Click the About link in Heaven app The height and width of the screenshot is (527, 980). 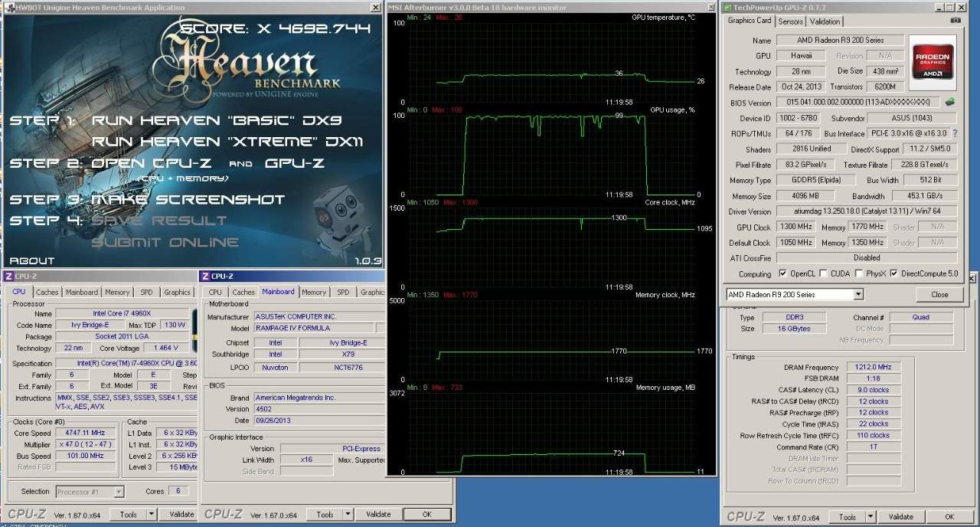[31, 260]
